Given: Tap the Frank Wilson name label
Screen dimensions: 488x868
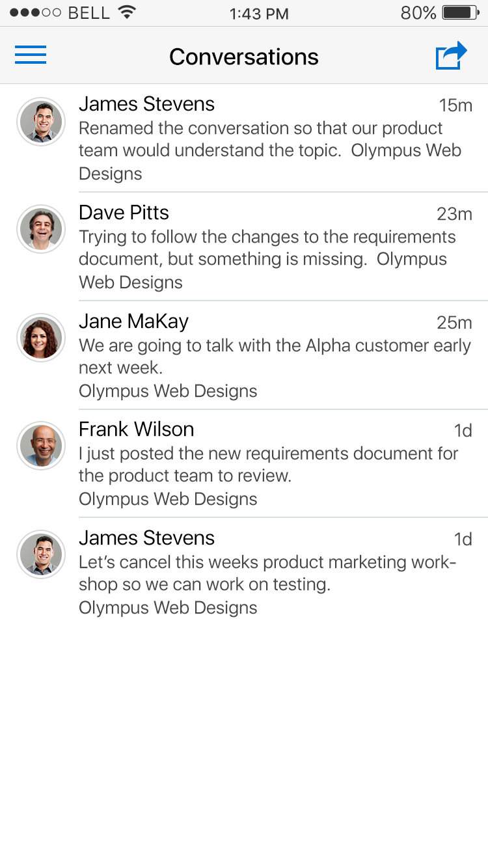Looking at the screenshot, I should [136, 429].
